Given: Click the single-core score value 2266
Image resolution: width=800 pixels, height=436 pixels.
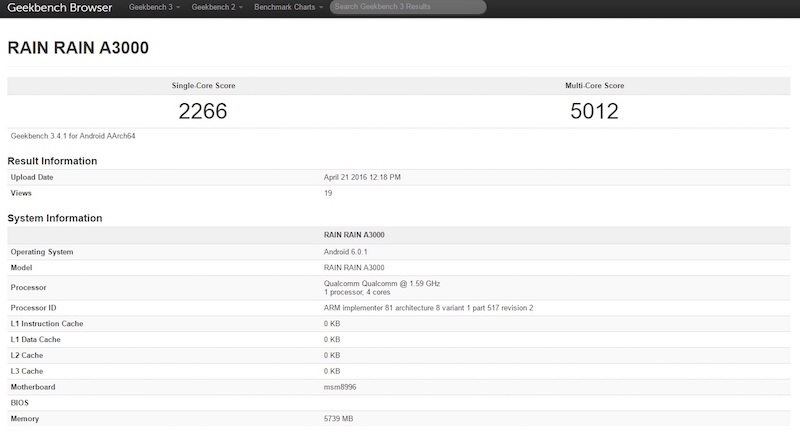Looking at the screenshot, I should click(203, 111).
